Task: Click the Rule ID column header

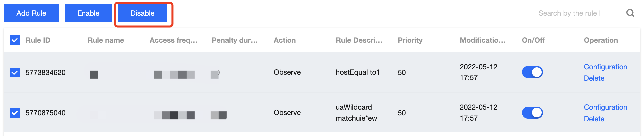Action: coord(38,40)
